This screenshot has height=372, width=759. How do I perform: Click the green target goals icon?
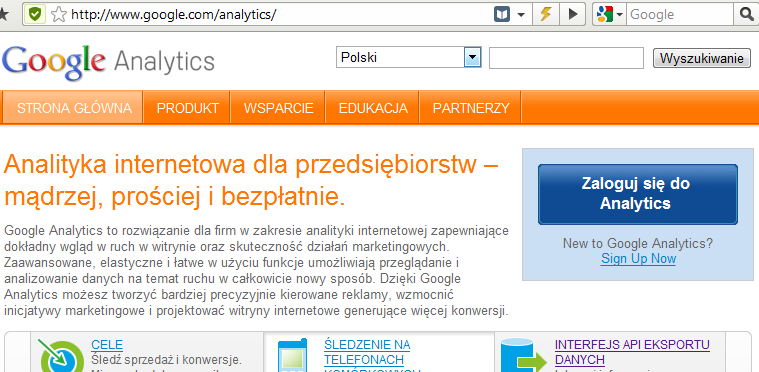pos(61,356)
